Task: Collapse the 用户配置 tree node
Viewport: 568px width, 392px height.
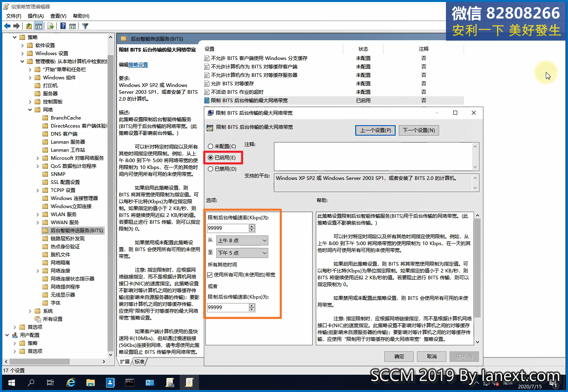Action: [7, 335]
